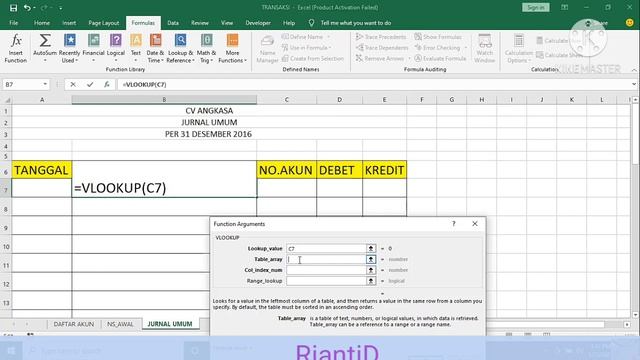The image size is (640, 360).
Task: Click the Col_index_num input field
Action: pyautogui.click(x=326, y=270)
